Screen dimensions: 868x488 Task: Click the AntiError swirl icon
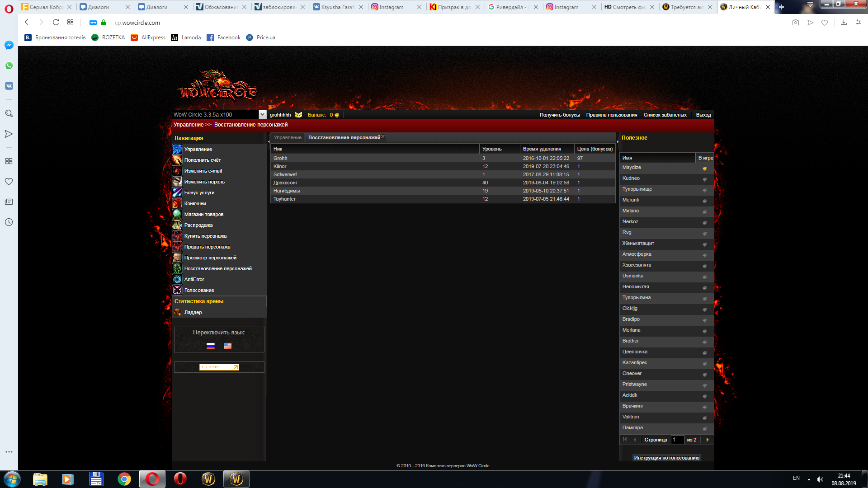177,279
